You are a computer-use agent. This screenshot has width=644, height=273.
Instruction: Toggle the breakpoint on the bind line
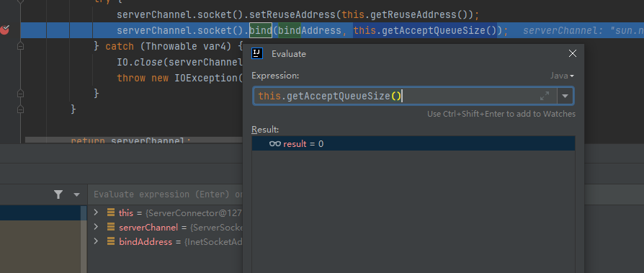pyautogui.click(x=5, y=30)
